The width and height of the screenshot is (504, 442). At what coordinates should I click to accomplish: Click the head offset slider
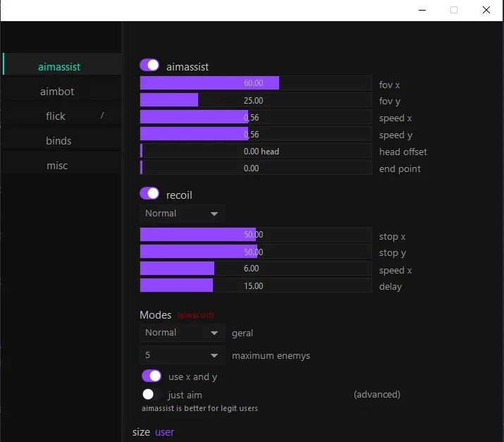256,151
